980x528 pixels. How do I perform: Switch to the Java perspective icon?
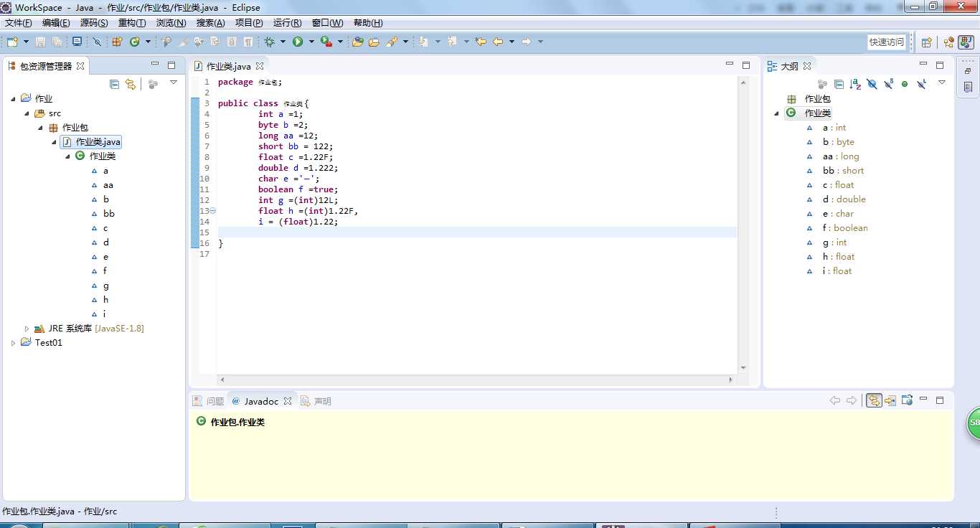966,42
